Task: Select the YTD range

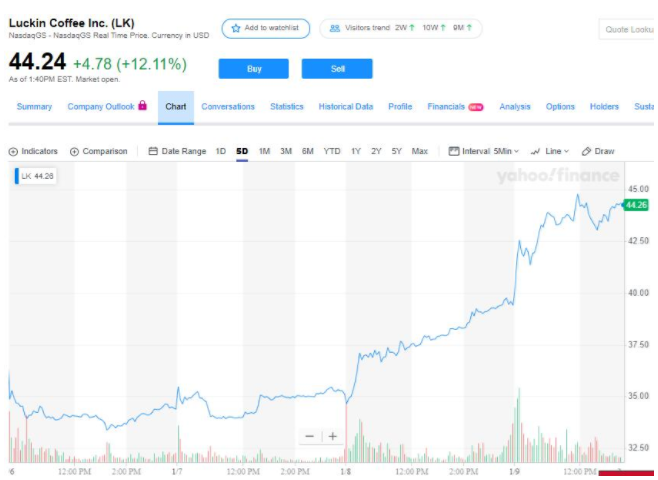Action: coord(332,151)
